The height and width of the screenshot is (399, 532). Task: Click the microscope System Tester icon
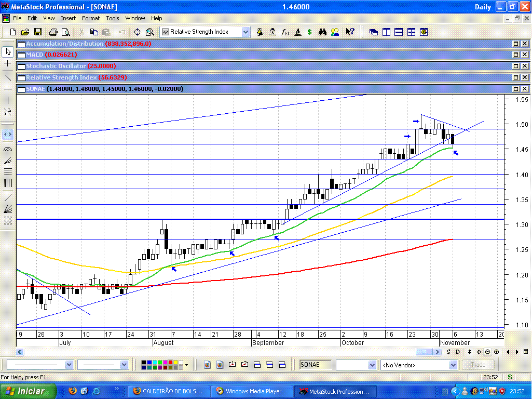point(297,32)
